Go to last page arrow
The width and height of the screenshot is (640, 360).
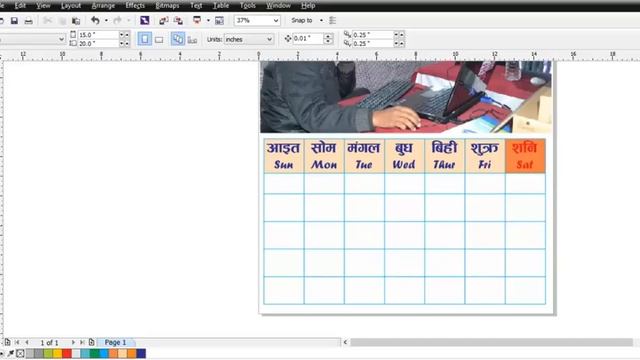click(82, 342)
